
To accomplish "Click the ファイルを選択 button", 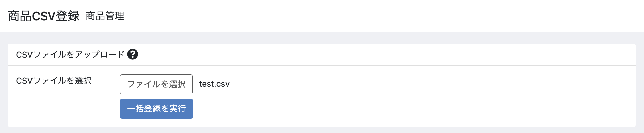I will pos(156,84).
